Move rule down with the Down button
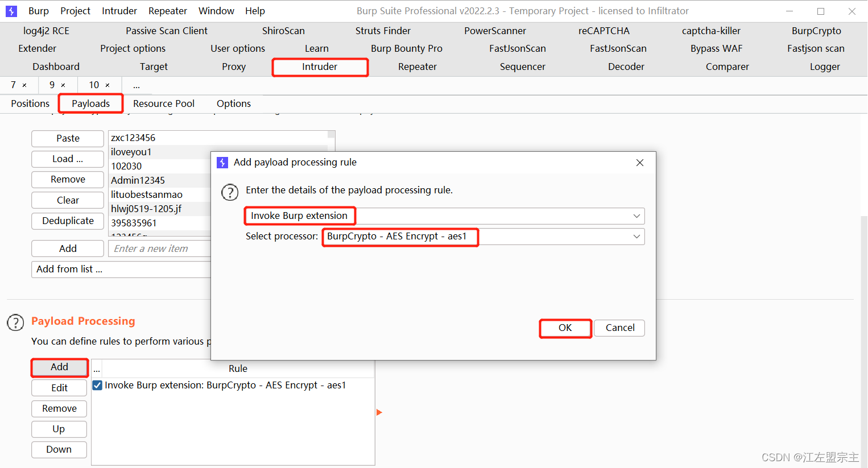This screenshot has width=868, height=468. pyautogui.click(x=59, y=450)
